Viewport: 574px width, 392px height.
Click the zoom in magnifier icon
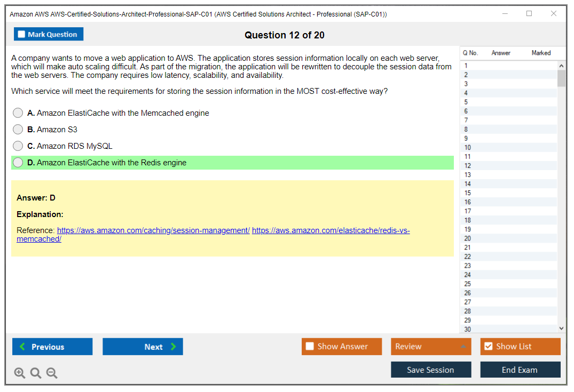(x=20, y=373)
